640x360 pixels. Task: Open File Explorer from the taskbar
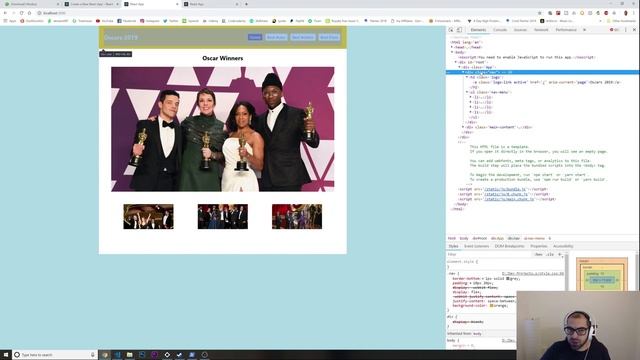point(129,355)
